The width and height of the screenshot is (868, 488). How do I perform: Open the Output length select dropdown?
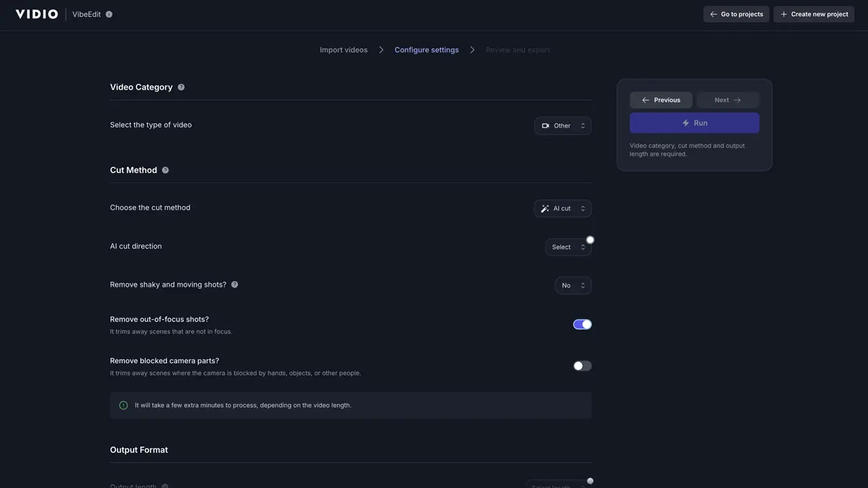(558, 485)
